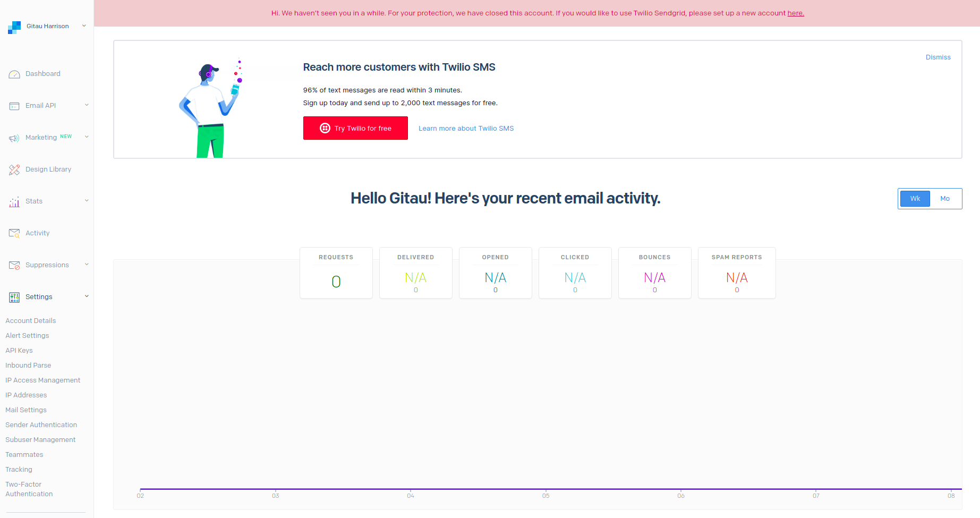The height and width of the screenshot is (518, 980).
Task: Click the Marketing megaphone icon
Action: 14,138
